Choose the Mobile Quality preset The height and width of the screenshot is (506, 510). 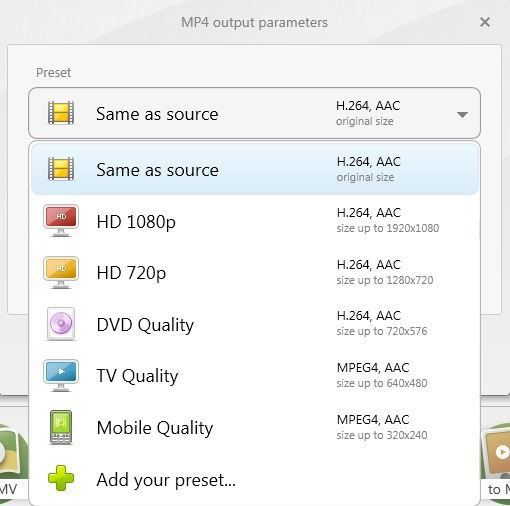[x=255, y=427]
